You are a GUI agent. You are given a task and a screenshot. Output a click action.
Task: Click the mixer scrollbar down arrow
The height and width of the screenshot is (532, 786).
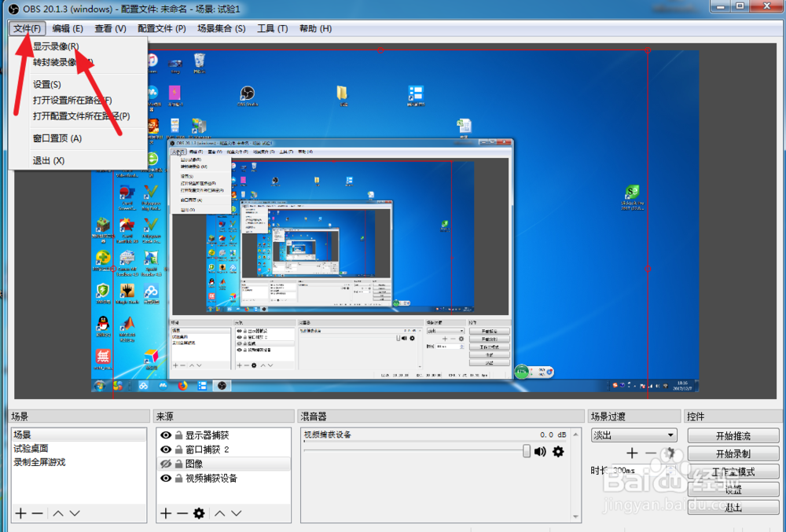[575, 516]
